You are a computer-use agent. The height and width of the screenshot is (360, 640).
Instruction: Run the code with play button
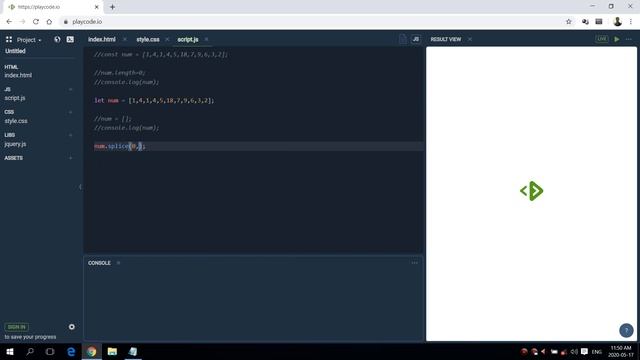pos(617,39)
